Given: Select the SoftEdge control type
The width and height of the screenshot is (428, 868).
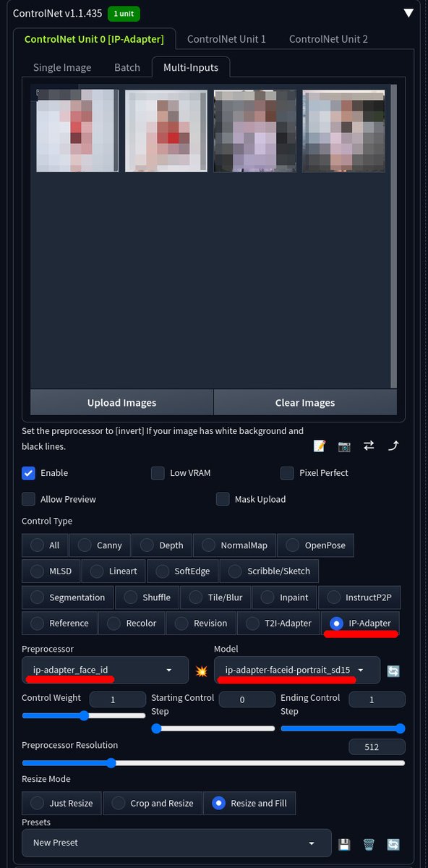Looking at the screenshot, I should tap(183, 571).
